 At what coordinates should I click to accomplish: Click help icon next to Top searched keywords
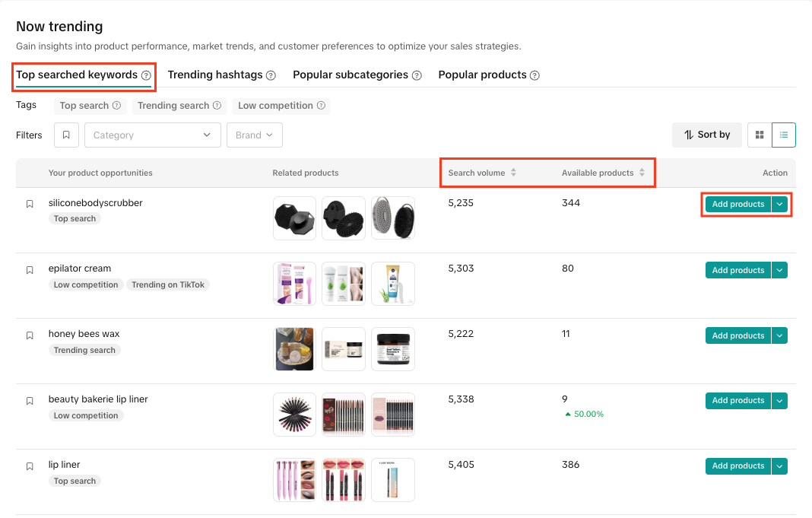click(x=146, y=75)
